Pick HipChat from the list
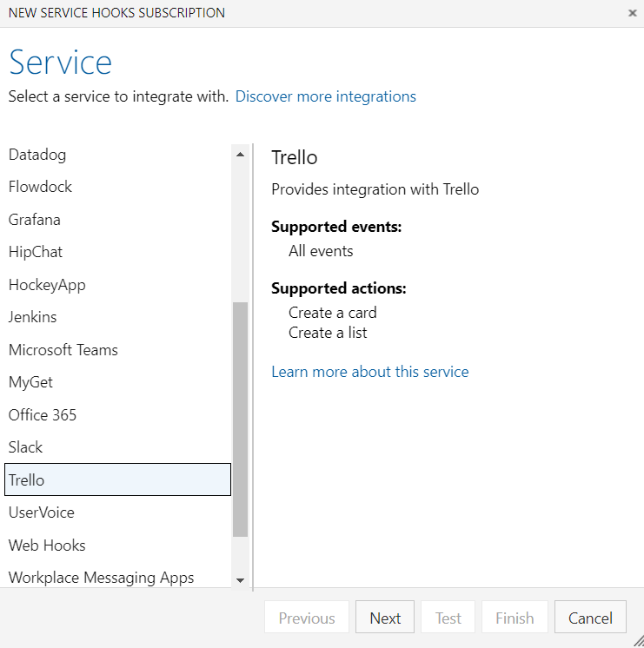 click(x=36, y=252)
